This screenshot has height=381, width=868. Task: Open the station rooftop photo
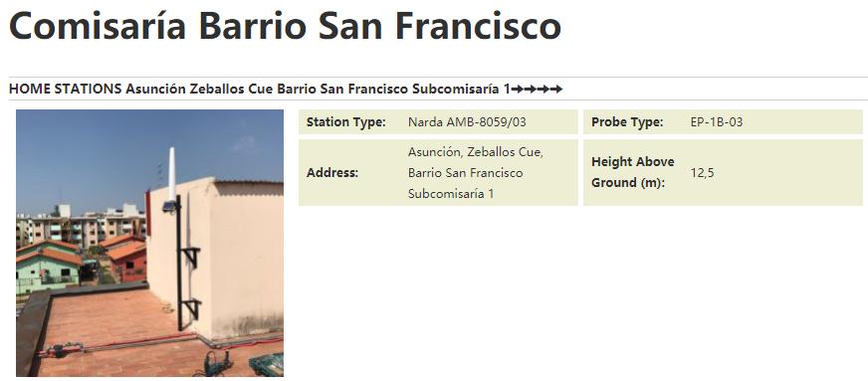pos(149,243)
